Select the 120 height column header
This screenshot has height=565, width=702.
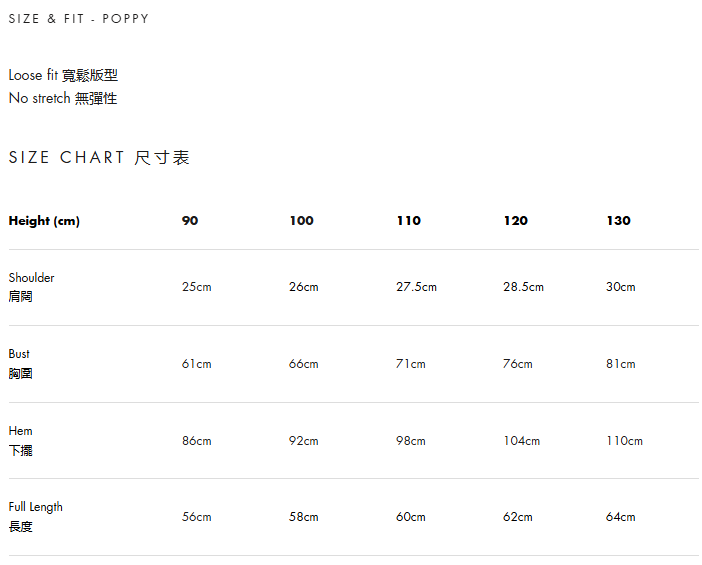[x=515, y=221]
